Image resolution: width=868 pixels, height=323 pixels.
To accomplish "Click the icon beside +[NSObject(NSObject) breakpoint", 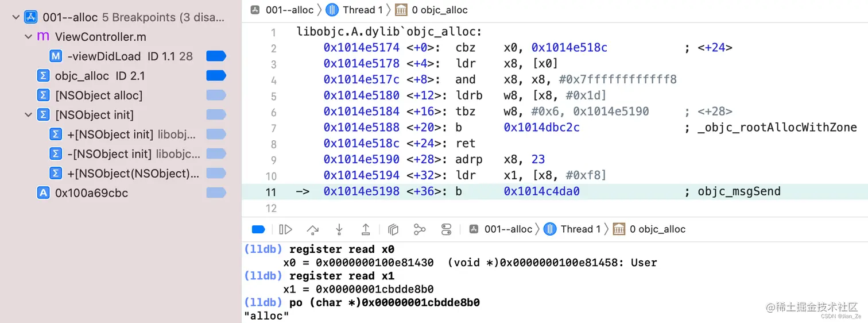I will [56, 174].
